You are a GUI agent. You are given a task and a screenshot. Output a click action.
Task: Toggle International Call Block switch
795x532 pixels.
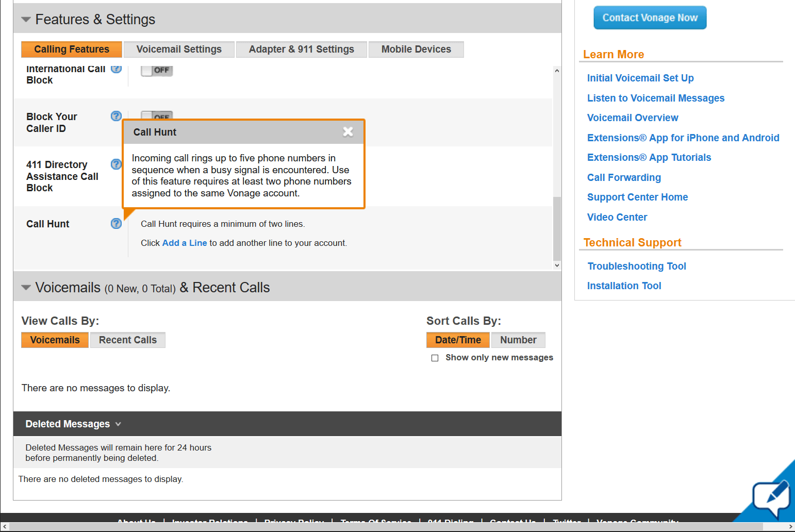157,70
